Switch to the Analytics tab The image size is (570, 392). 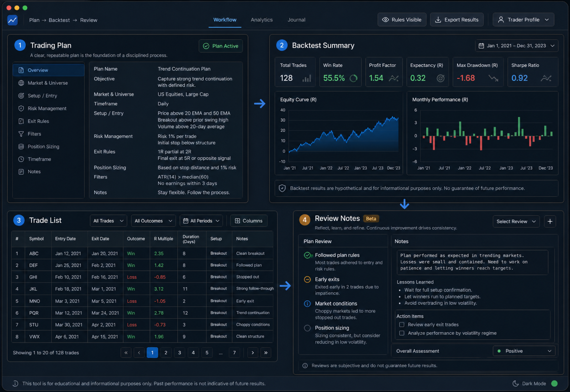click(x=261, y=20)
